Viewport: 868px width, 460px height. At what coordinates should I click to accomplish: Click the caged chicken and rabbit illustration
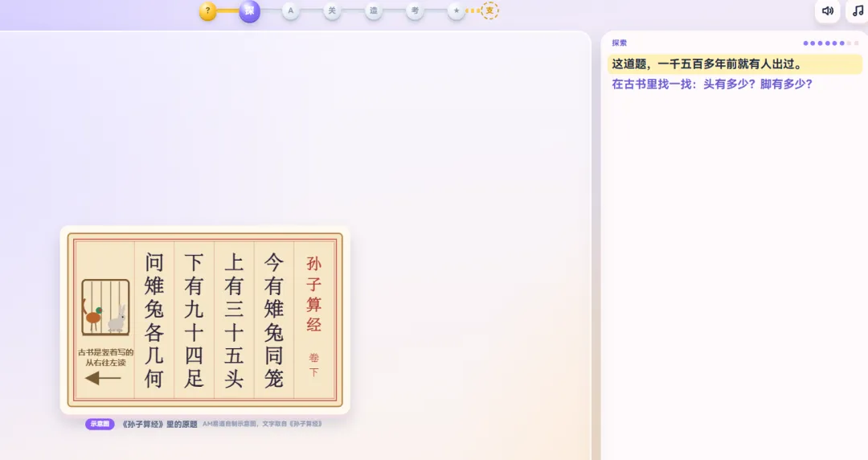point(106,307)
